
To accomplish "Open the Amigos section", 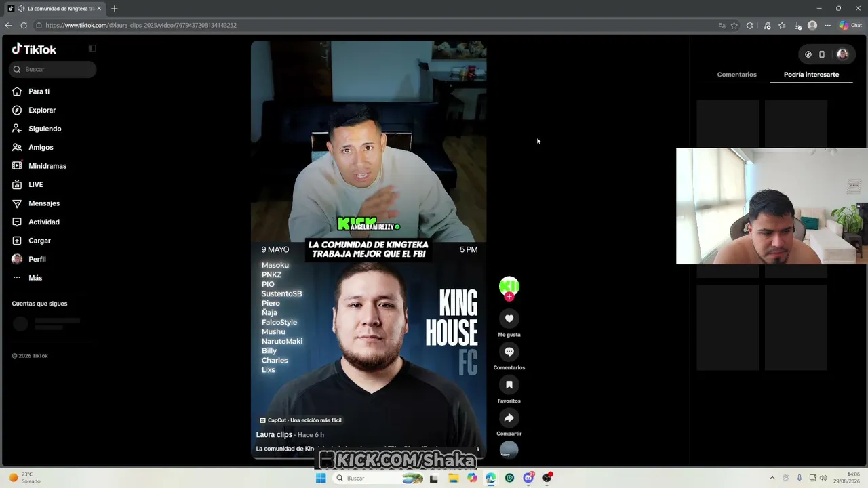I will click(x=33, y=147).
